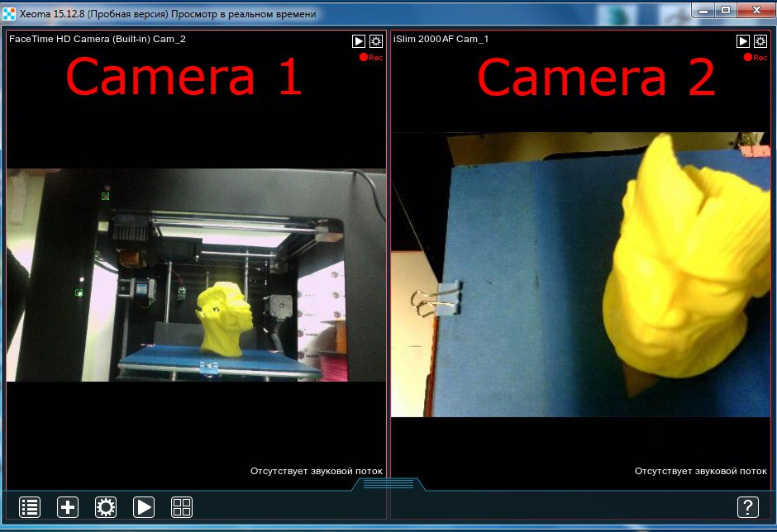Add a new camera with plus icon
Image resolution: width=777 pixels, height=532 pixels.
point(68,507)
